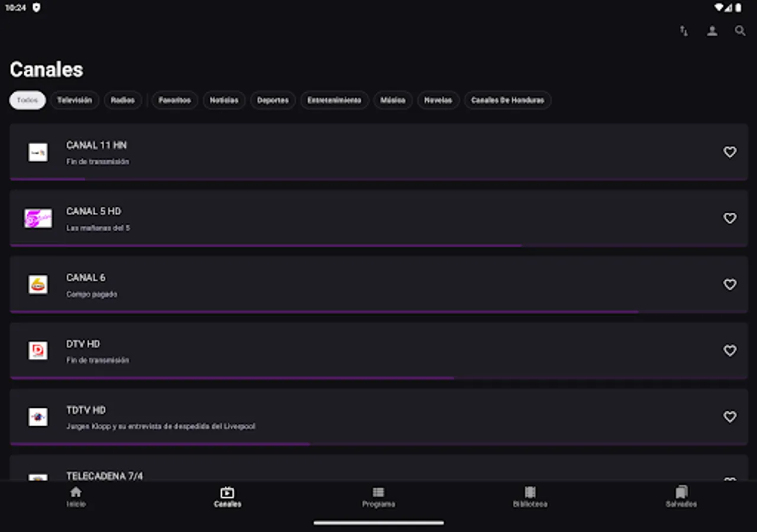Open the Programa schedule icon
The image size is (757, 532).
tap(378, 495)
